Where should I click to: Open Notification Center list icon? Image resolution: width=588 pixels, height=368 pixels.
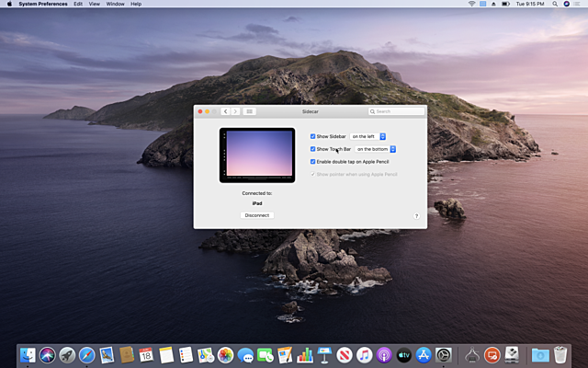(577, 4)
